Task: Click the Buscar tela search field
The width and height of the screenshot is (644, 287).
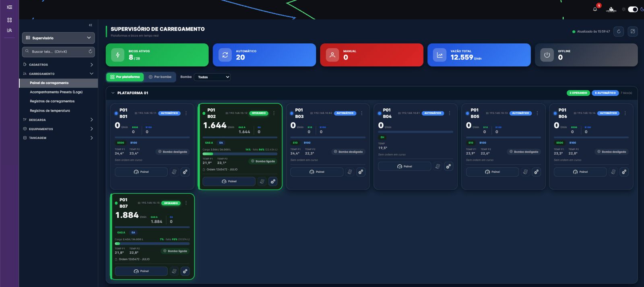Action: tap(58, 52)
